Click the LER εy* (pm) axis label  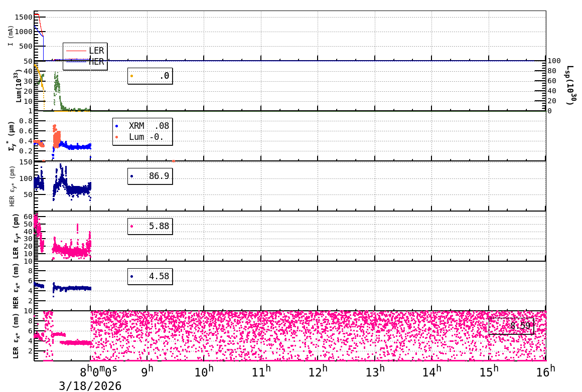16,237
